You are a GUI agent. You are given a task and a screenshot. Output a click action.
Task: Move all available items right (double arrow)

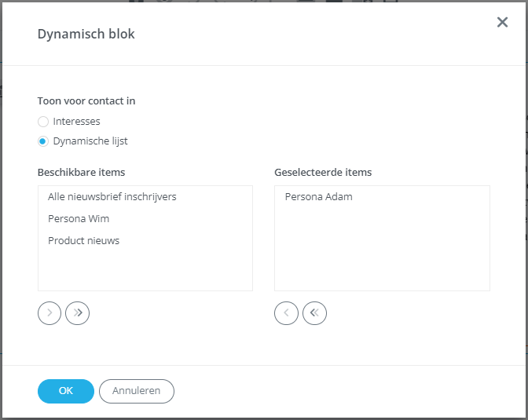[x=78, y=313]
